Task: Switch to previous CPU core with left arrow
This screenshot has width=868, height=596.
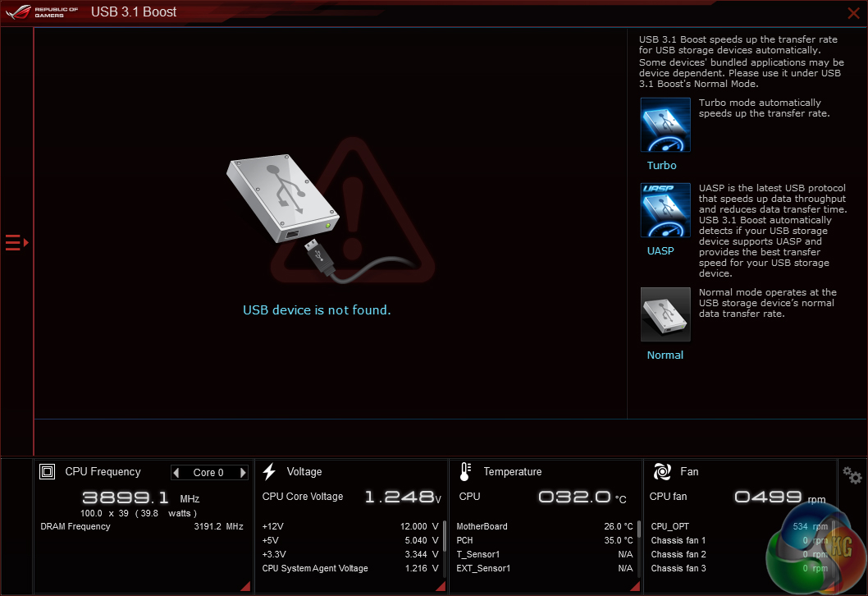Action: [x=176, y=473]
